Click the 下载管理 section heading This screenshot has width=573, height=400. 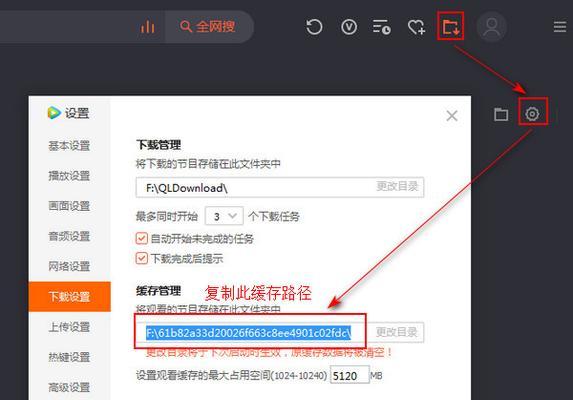pos(159,145)
